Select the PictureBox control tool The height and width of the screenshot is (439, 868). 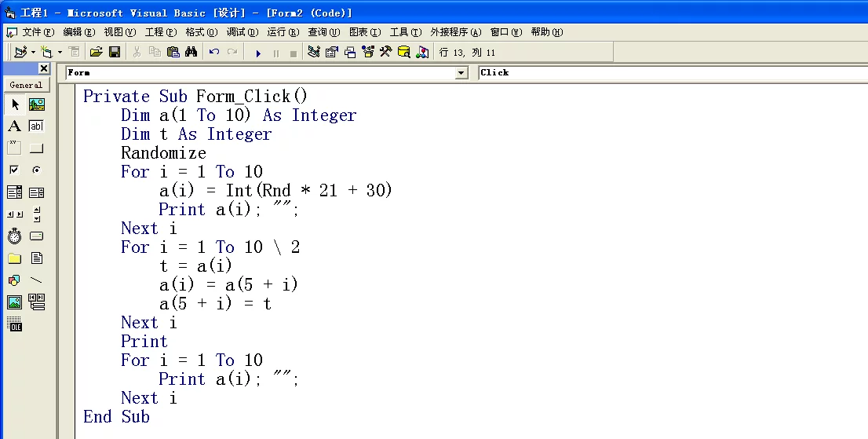(x=37, y=104)
